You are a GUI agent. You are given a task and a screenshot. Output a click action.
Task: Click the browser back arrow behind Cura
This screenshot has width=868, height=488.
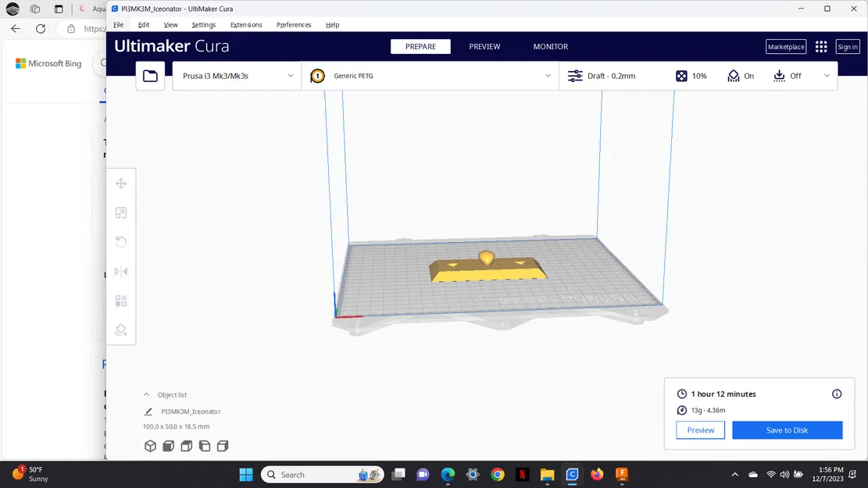pos(16,29)
